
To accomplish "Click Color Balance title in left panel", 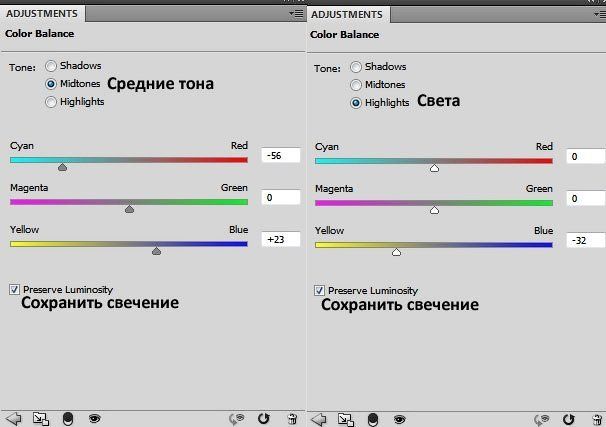I will click(39, 34).
